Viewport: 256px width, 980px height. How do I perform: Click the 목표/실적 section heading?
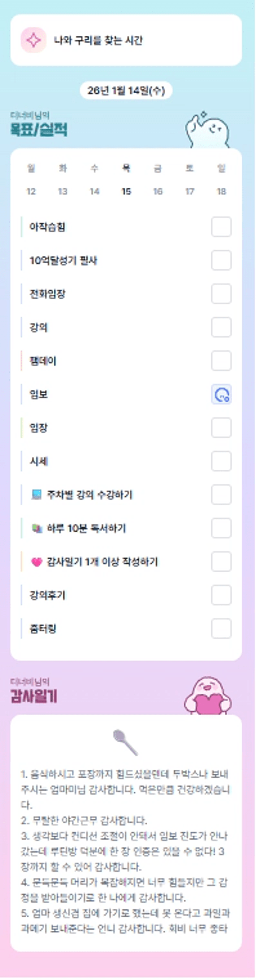(x=39, y=130)
